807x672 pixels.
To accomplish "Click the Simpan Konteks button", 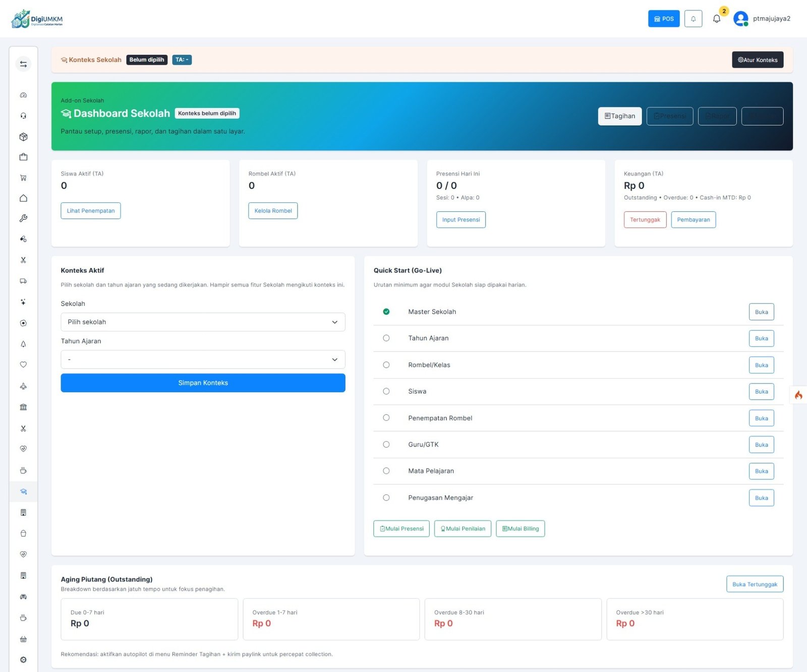I will tap(203, 383).
